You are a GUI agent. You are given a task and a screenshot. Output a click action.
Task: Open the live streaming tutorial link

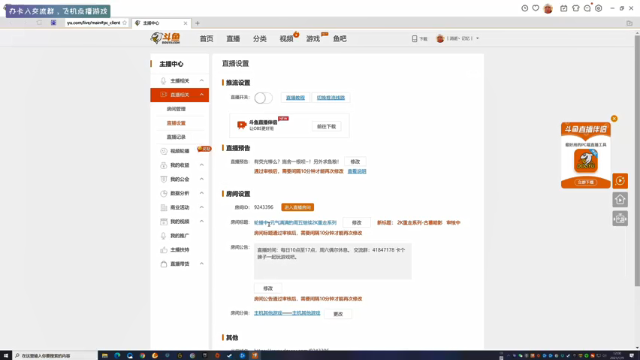point(295,98)
